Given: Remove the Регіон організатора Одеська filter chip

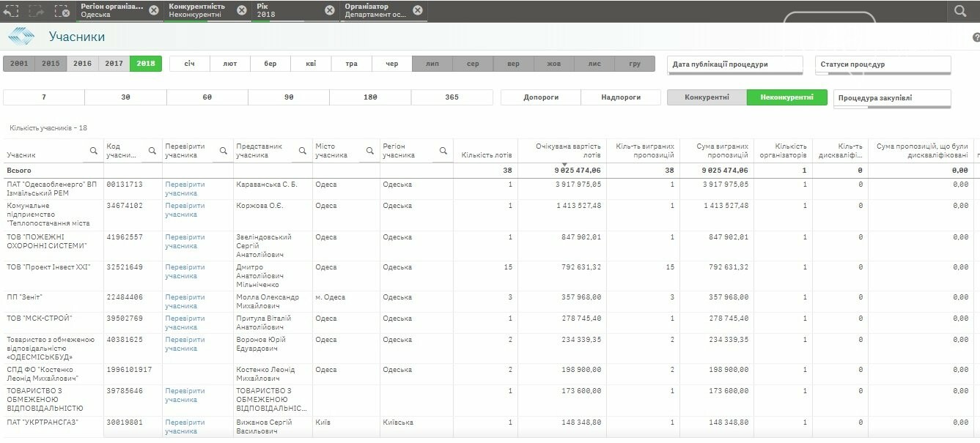Looking at the screenshot, I should 153,10.
